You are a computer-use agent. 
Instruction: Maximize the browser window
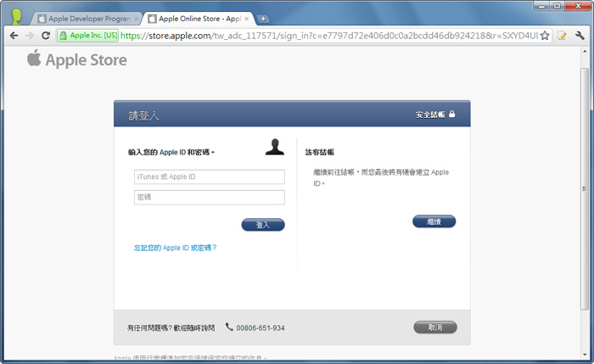point(557,6)
